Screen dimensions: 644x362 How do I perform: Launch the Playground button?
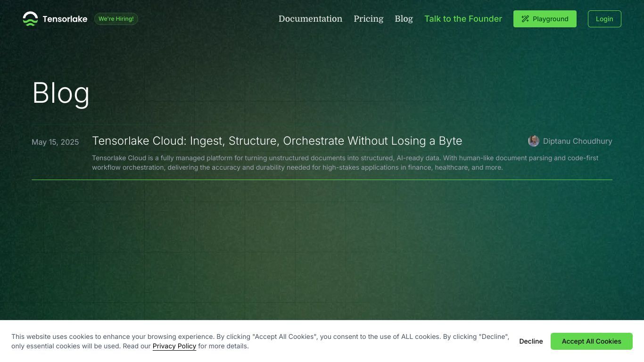pos(545,19)
